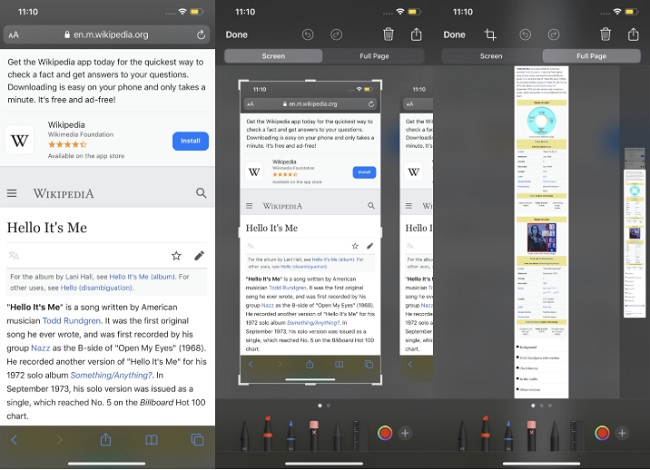Pick the lasso selection tool in Screen-mode editor
The image size is (650, 470).
(x=337, y=436)
